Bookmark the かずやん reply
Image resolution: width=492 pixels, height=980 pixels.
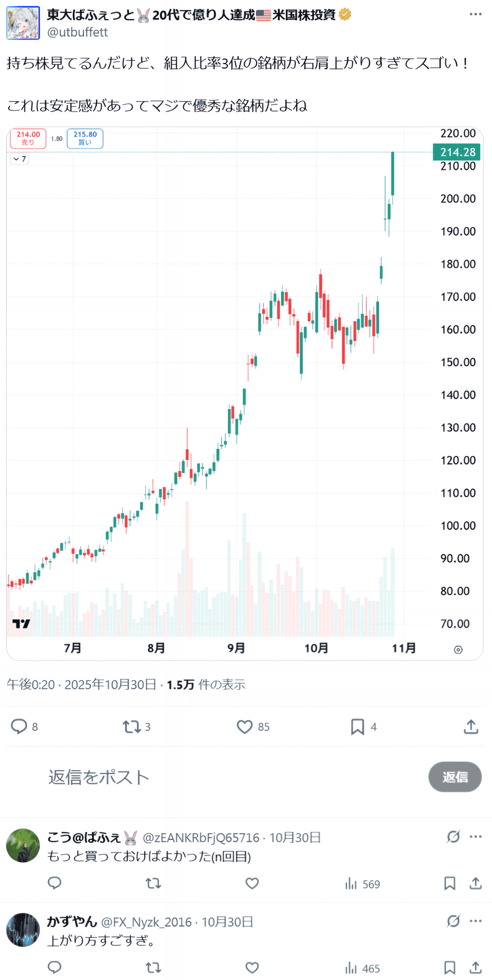[x=450, y=967]
